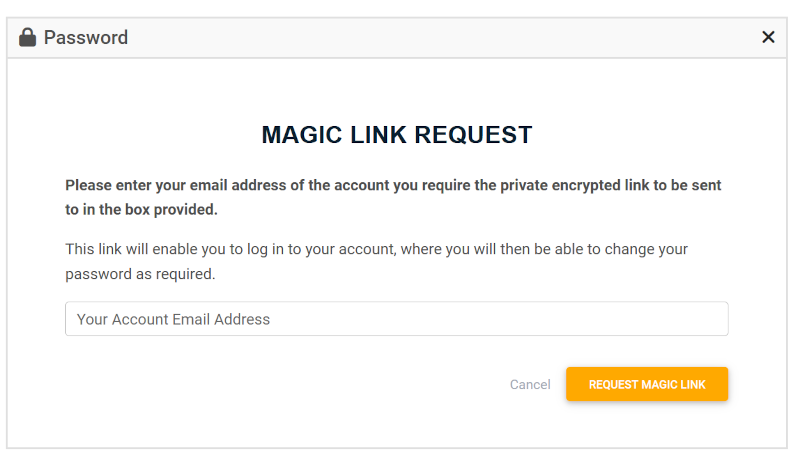Click the word REQUEST in the main heading
This screenshot has width=800, height=462.
pos(473,135)
